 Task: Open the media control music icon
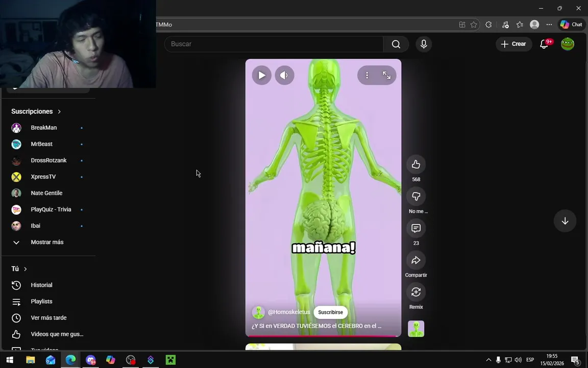[x=505, y=25]
